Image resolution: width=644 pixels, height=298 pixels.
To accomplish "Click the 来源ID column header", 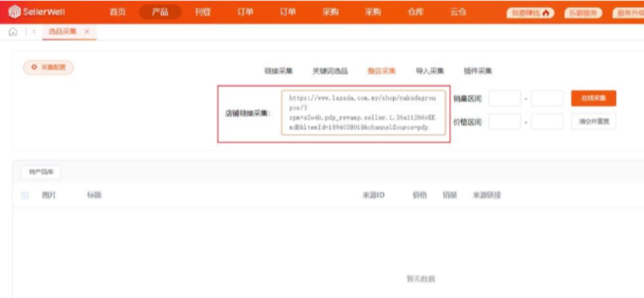I will click(373, 196).
